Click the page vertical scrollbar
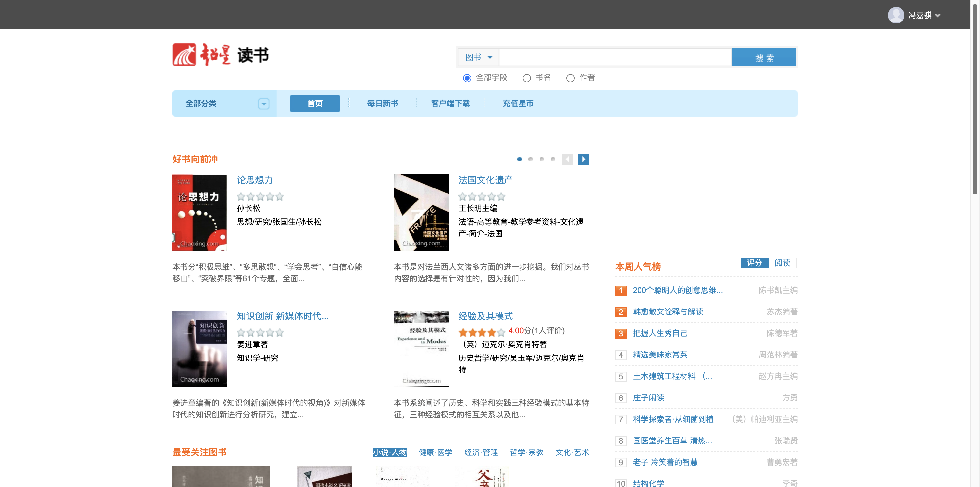980x487 pixels. (975, 99)
